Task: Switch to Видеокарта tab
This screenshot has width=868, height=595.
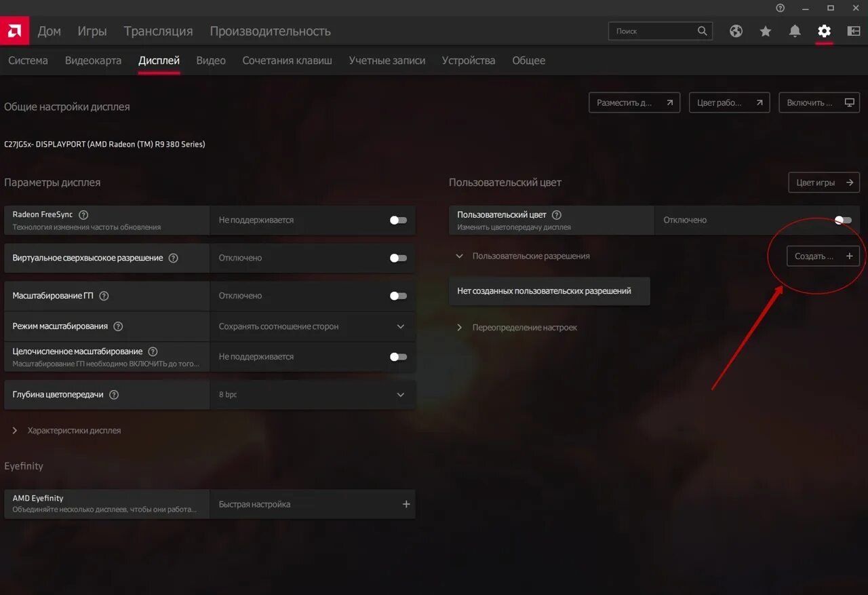Action: [x=93, y=60]
